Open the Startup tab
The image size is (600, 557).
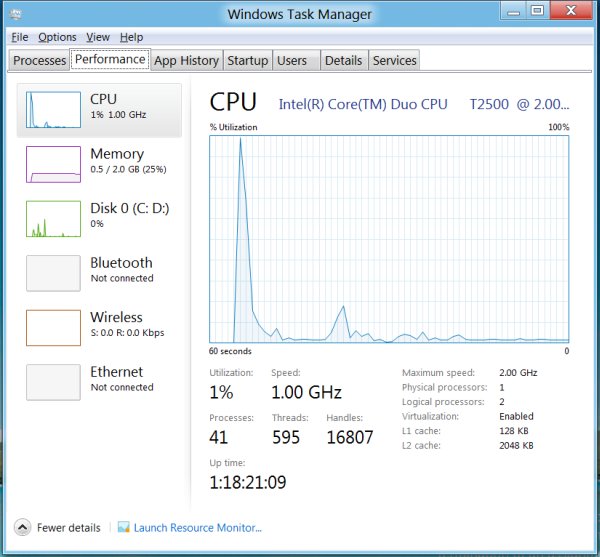coord(248,60)
